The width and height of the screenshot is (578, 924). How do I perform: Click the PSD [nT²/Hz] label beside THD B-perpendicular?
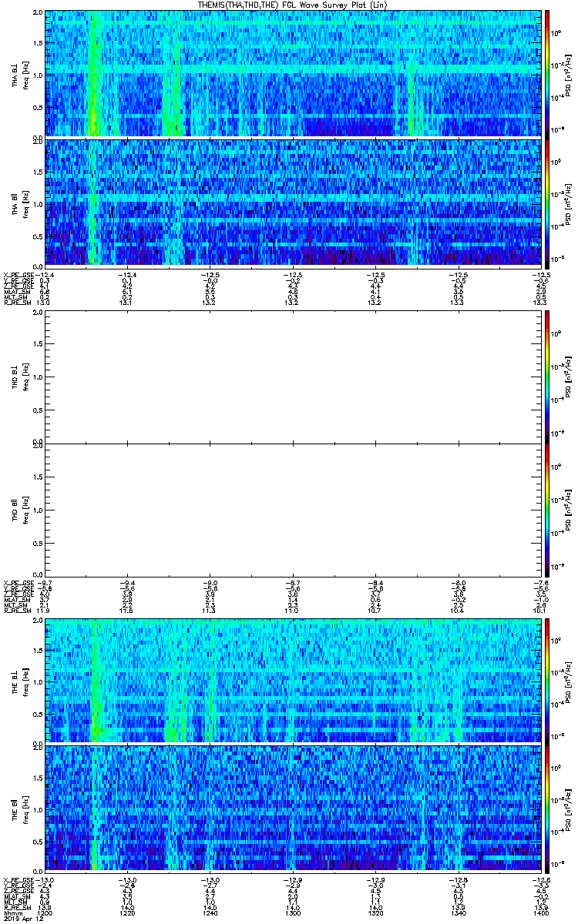click(x=569, y=377)
